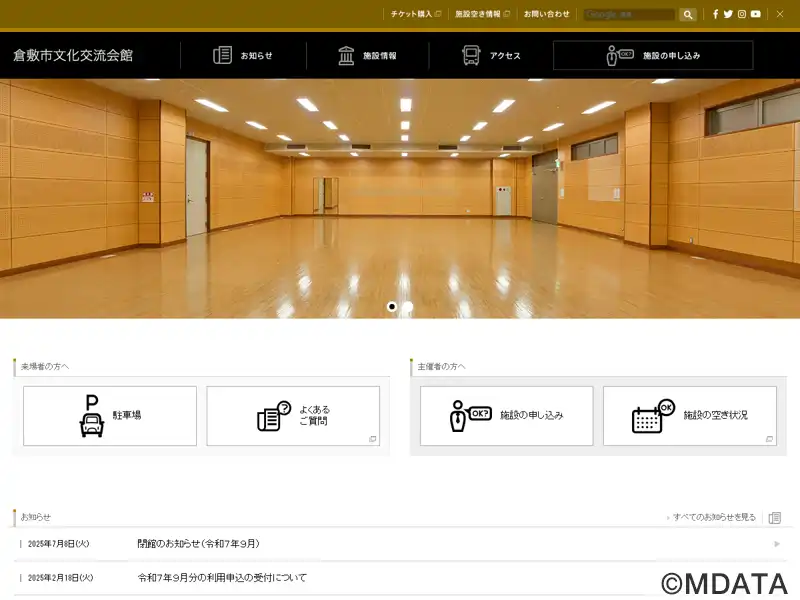Click the newspaper icon beside お知らせ nav
800x600 pixels.
click(222, 55)
